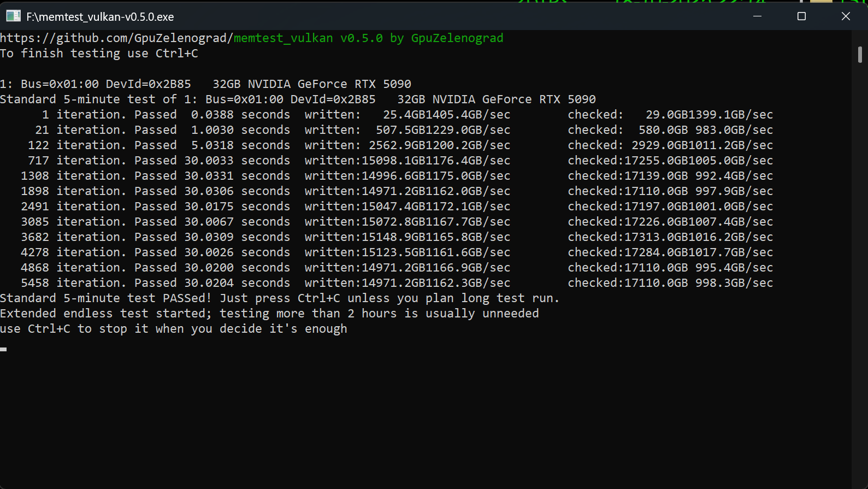Click iteration number "5458"
Screen dimensions: 868x489
pos(35,283)
